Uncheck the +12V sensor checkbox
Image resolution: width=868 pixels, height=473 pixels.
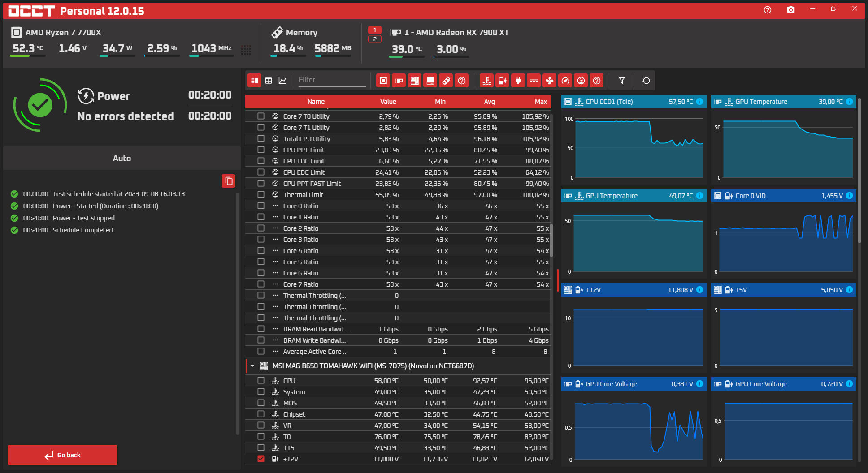tap(261, 459)
